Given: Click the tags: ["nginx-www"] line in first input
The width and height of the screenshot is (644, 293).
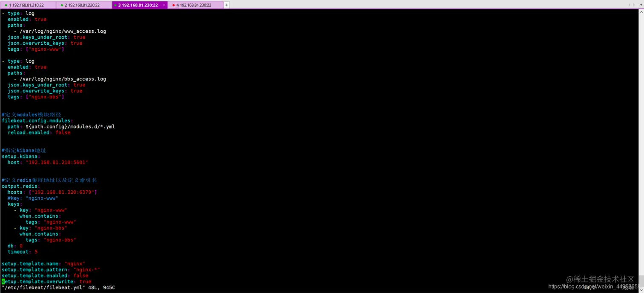Looking at the screenshot, I should pyautogui.click(x=36, y=49).
